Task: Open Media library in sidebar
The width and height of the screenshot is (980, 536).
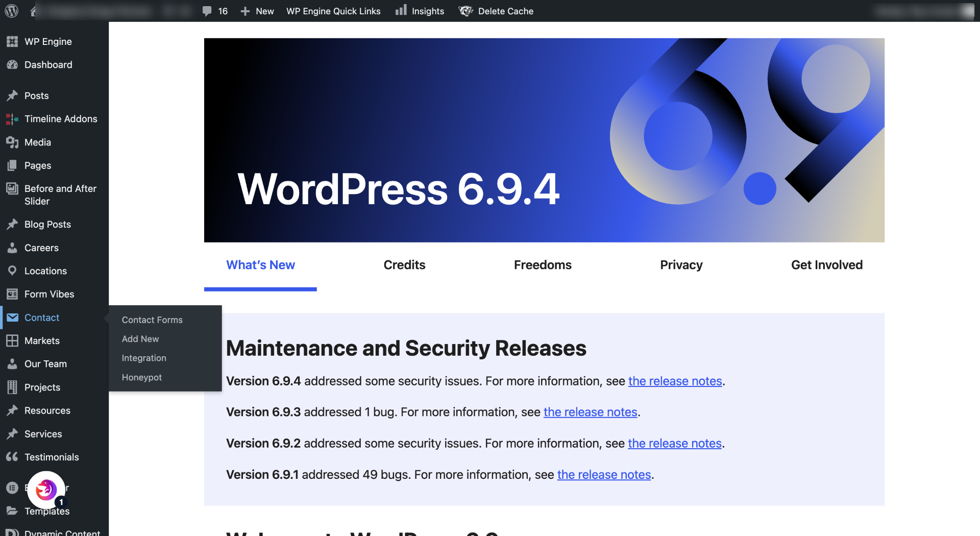Action: 38,142
